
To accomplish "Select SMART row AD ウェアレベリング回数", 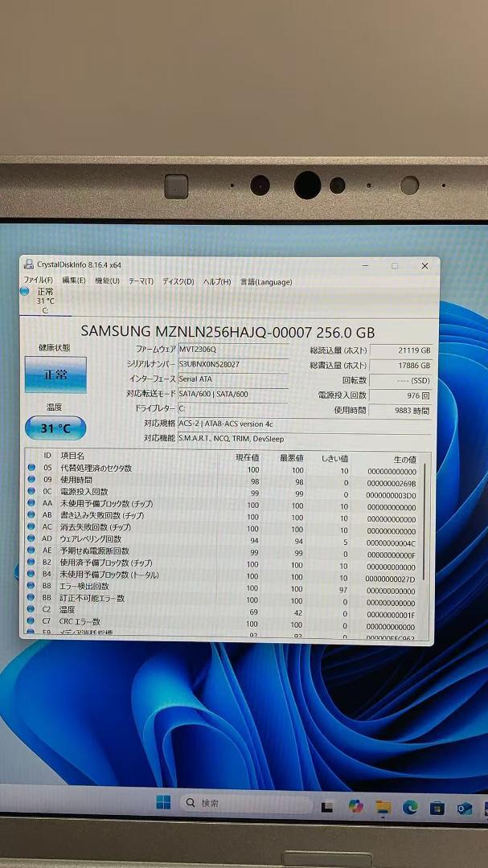I will point(225,540).
